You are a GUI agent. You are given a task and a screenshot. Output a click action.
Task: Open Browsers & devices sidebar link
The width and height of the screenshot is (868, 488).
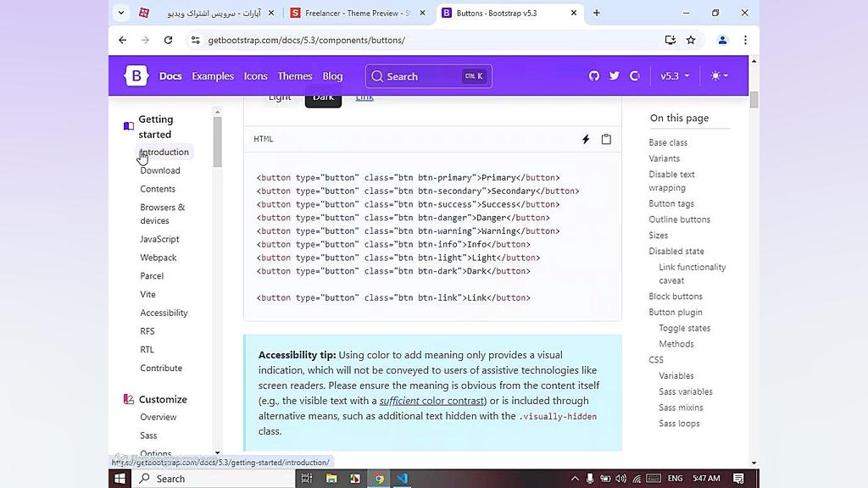point(163,213)
